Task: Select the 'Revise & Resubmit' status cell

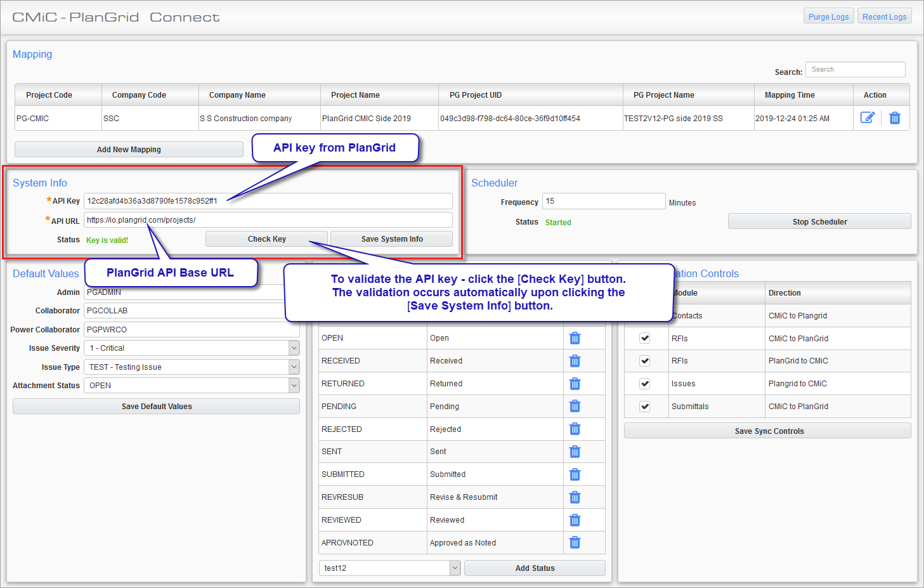Action: pyautogui.click(x=495, y=497)
